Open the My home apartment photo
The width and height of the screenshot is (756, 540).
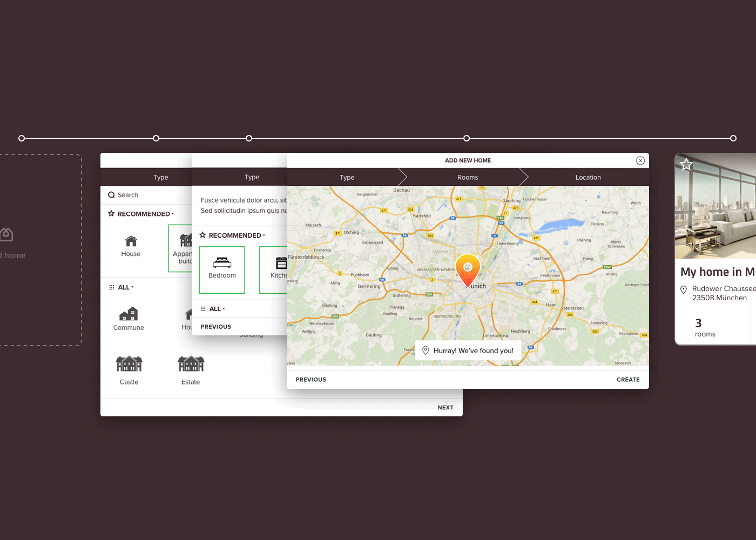point(715,206)
